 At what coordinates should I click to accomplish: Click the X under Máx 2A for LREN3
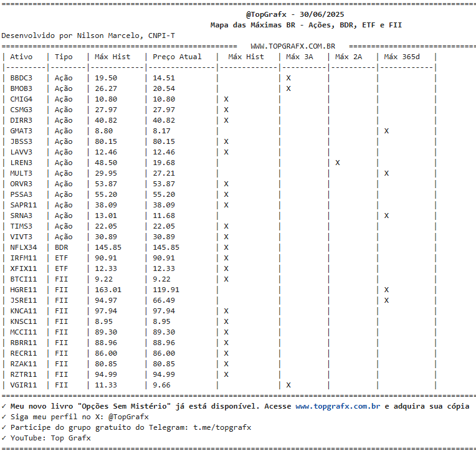click(x=338, y=163)
